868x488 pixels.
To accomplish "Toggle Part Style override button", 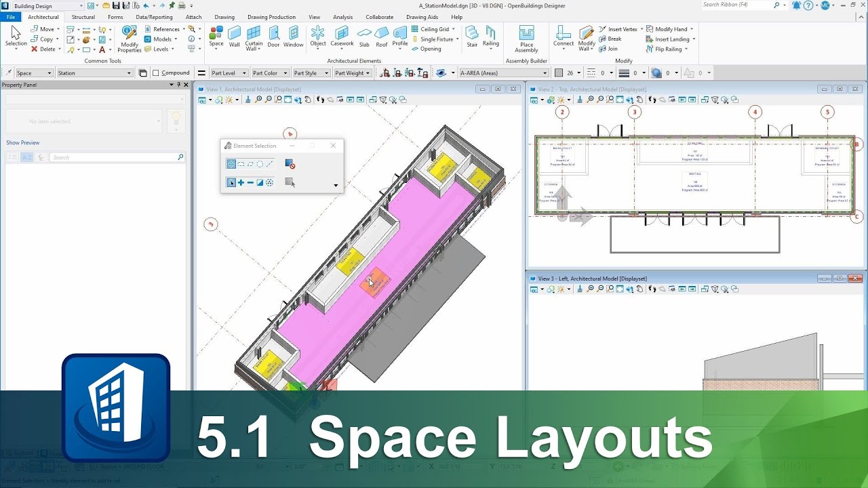I will (310, 73).
